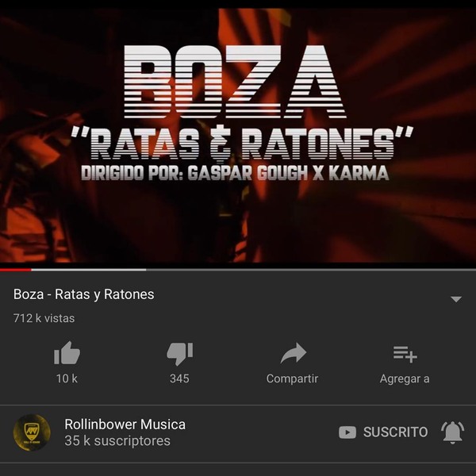This screenshot has height=476, width=476.
Task: Open the add to playlist icon
Action: click(x=405, y=355)
